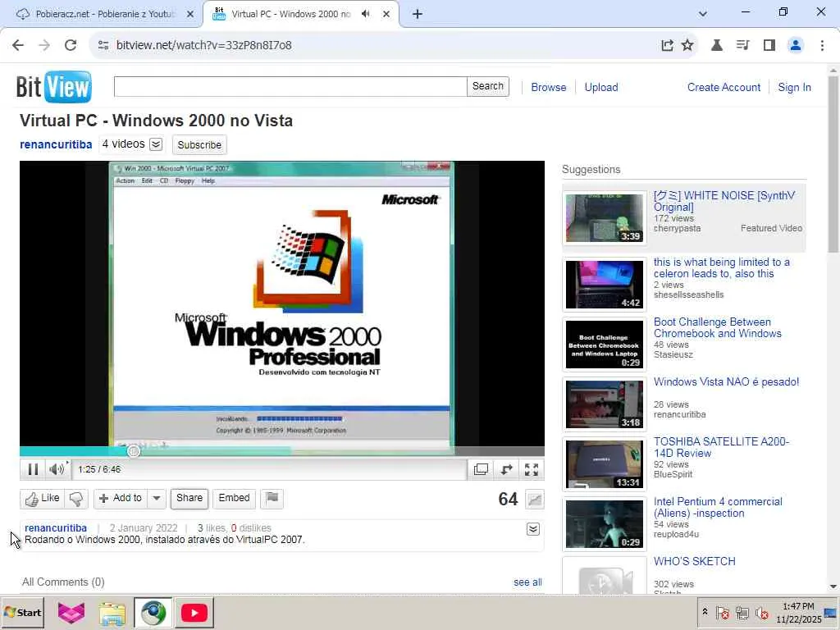Open video statistics chart icon
The image size is (840, 630).
pyautogui.click(x=535, y=500)
